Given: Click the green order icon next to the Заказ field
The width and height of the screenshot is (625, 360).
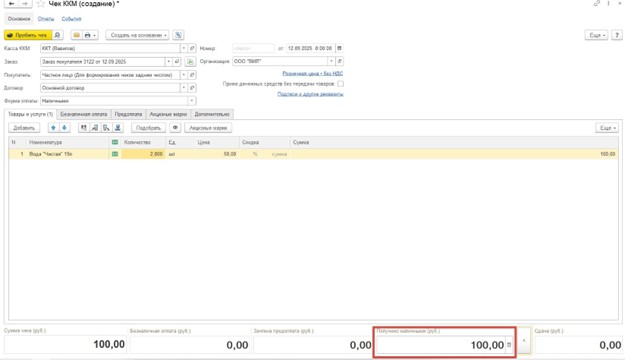Looking at the screenshot, I should pos(190,62).
